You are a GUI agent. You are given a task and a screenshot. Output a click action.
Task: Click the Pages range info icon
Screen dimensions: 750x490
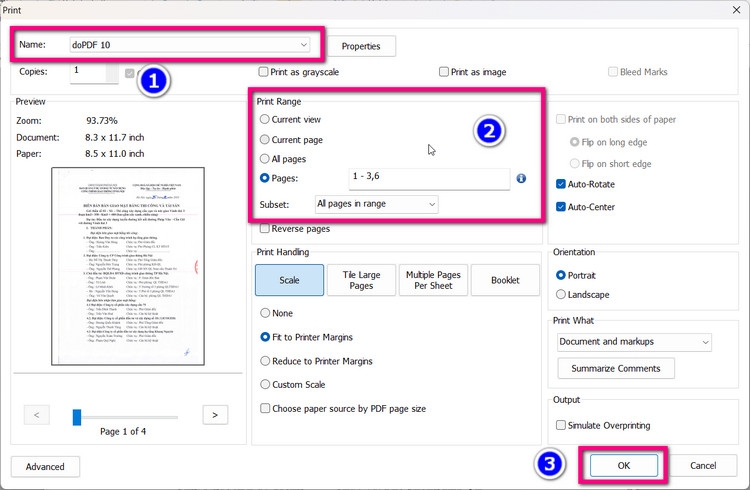pos(521,178)
